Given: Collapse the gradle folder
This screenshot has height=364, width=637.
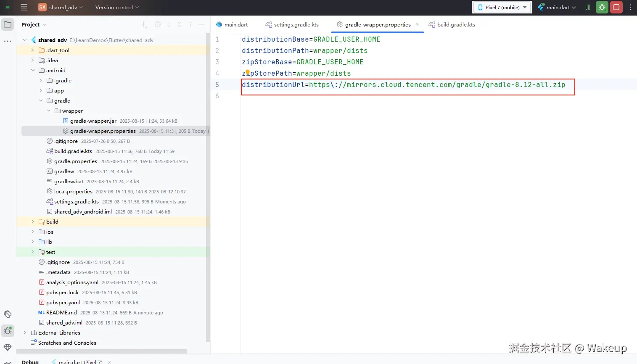Looking at the screenshot, I should 41,100.
